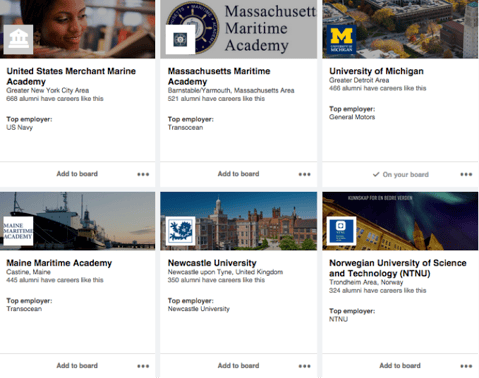Open more options for United States Merchant Marine Academy
This screenshot has height=378, width=479.
[143, 174]
